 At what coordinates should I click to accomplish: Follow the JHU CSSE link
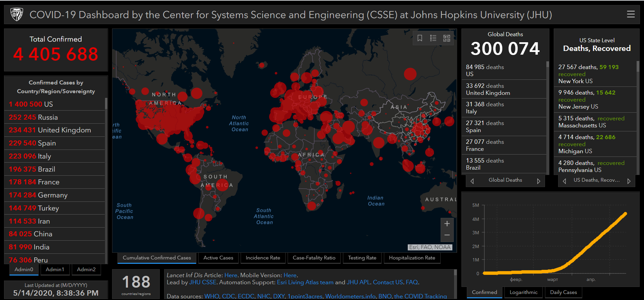(203, 282)
